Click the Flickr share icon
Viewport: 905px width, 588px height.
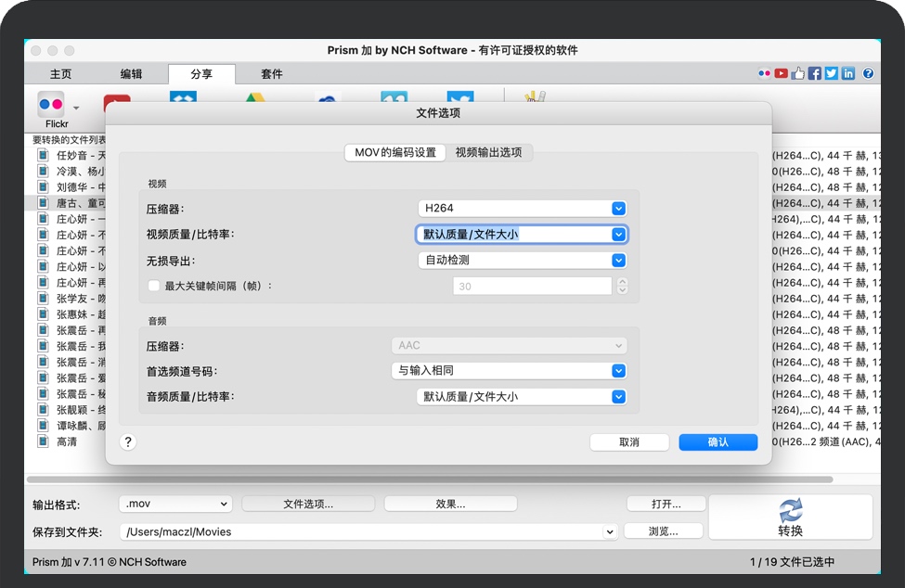[x=51, y=104]
